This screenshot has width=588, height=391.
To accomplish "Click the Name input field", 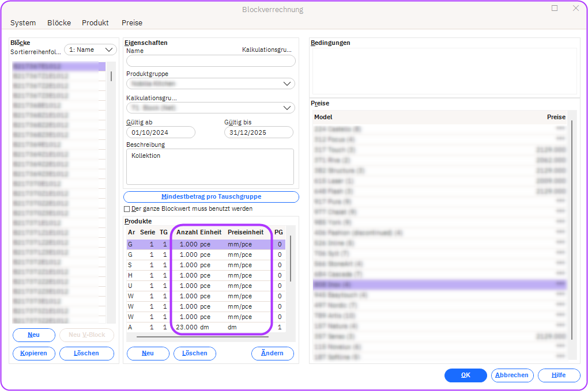I will [x=210, y=61].
